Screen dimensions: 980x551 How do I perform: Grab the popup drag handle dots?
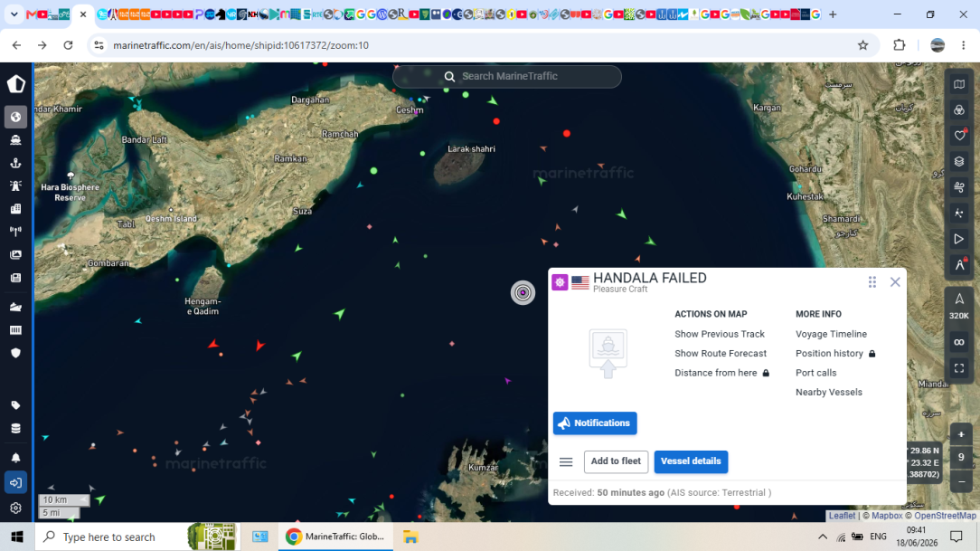pos(872,282)
